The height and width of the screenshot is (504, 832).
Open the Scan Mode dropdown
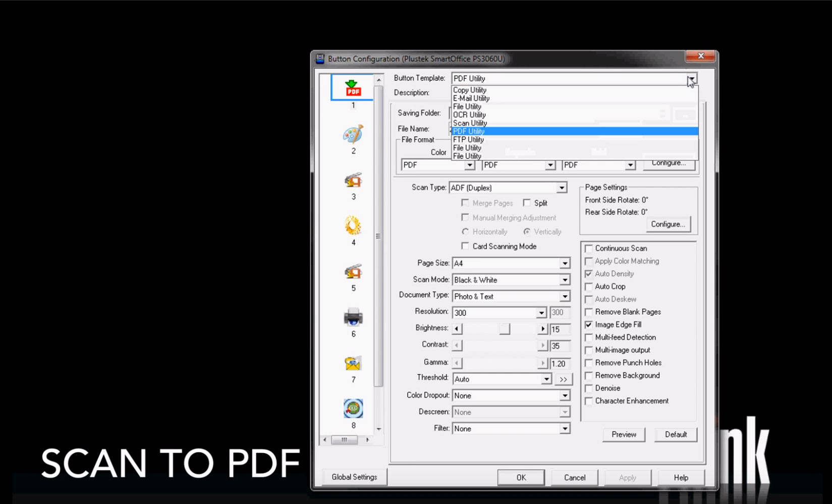coord(565,280)
